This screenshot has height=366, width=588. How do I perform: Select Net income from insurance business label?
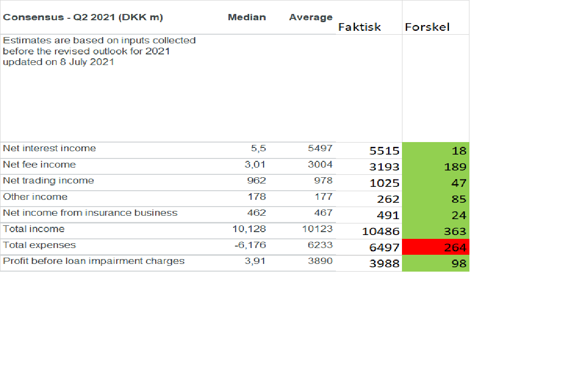pos(90,213)
